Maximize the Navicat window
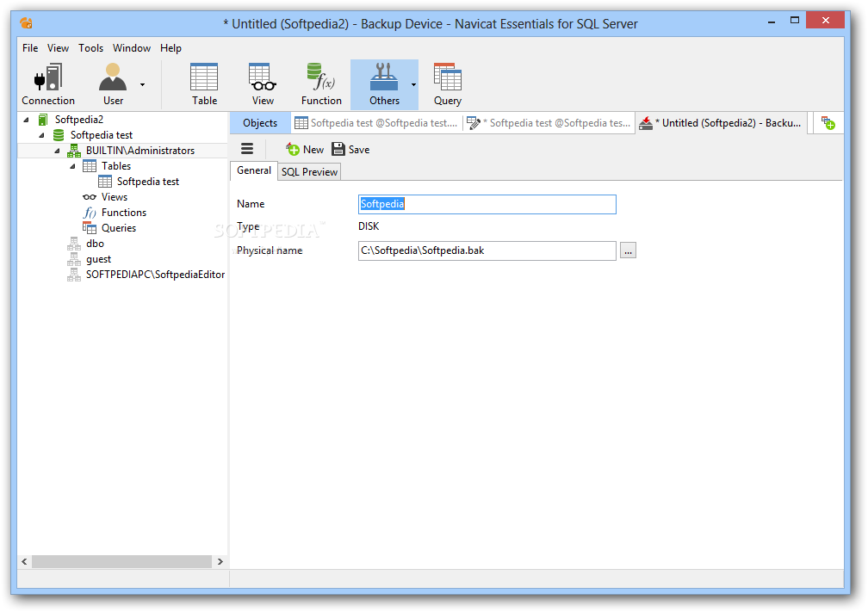Viewport: 868px width, 612px height. [795, 21]
